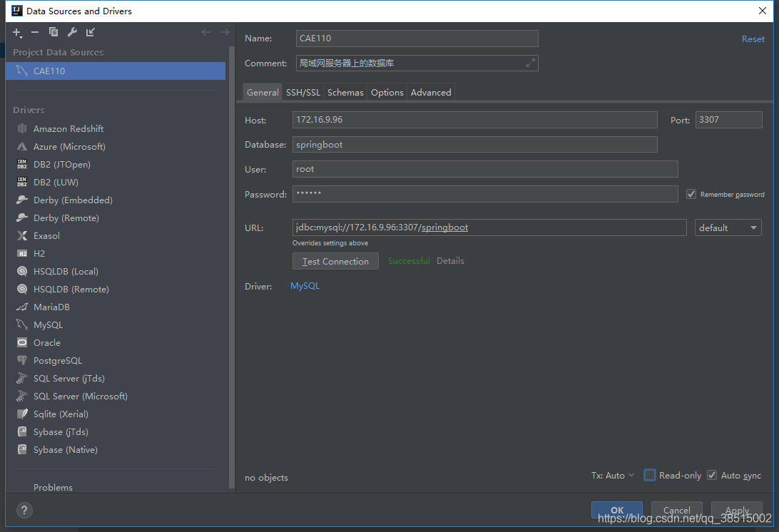Click the make global import icon
Viewport: 779px width, 532px height.
91,32
